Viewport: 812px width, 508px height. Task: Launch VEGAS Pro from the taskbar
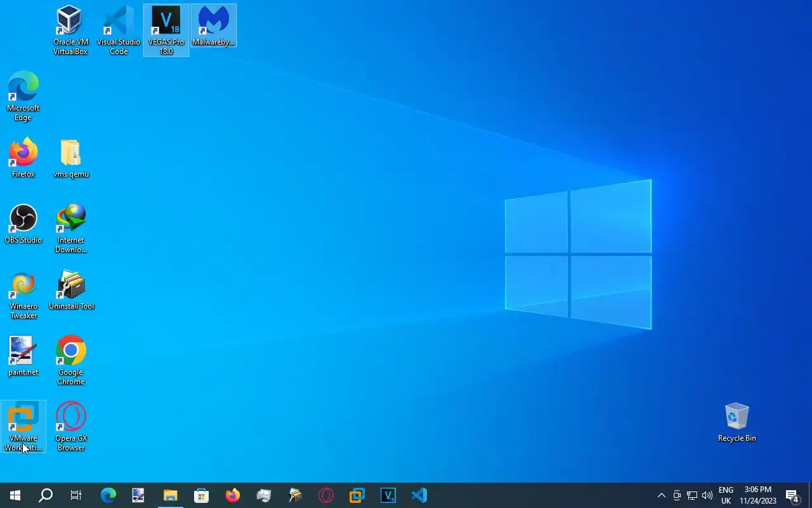[x=388, y=495]
